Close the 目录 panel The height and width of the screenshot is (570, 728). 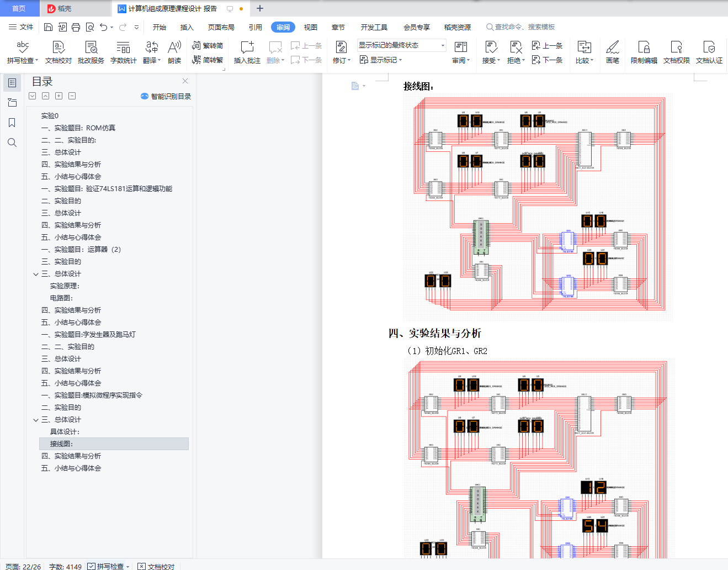[x=185, y=81]
